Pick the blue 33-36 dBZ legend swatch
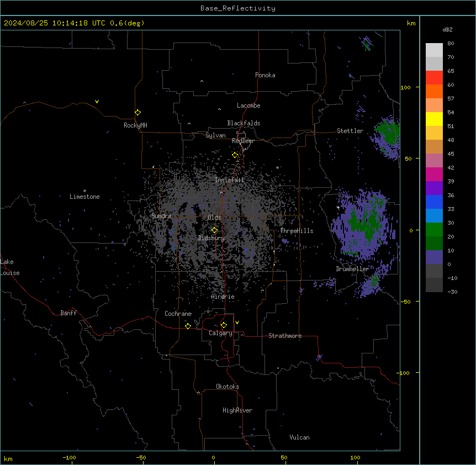The height and width of the screenshot is (465, 476). coord(434,202)
